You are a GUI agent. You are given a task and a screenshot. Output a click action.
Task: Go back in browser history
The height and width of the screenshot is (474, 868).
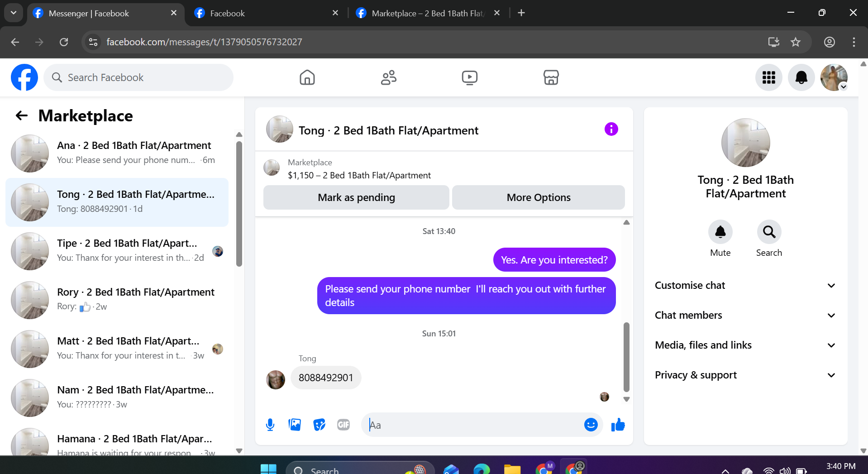[x=15, y=42]
